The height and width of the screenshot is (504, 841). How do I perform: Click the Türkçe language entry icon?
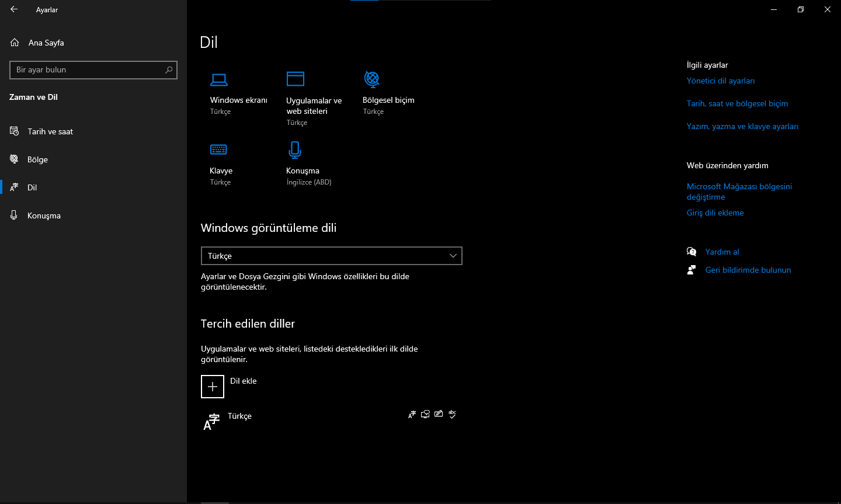(x=211, y=422)
